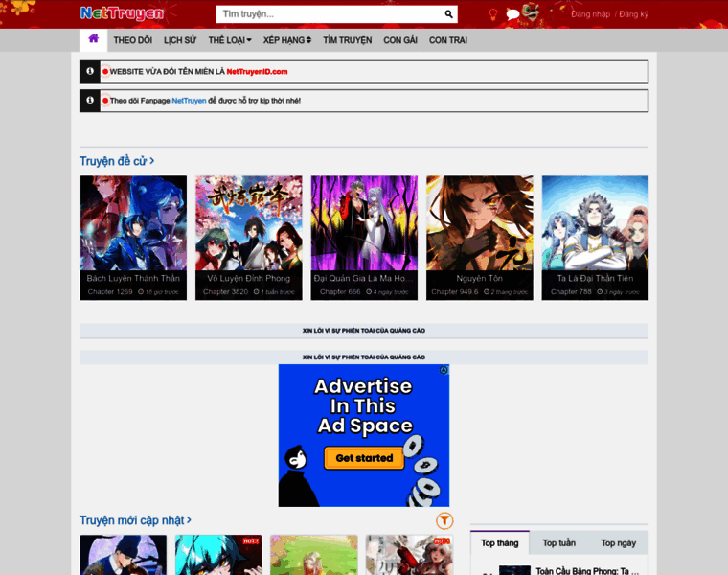Follow the NetTruyenID.com link

coord(257,72)
